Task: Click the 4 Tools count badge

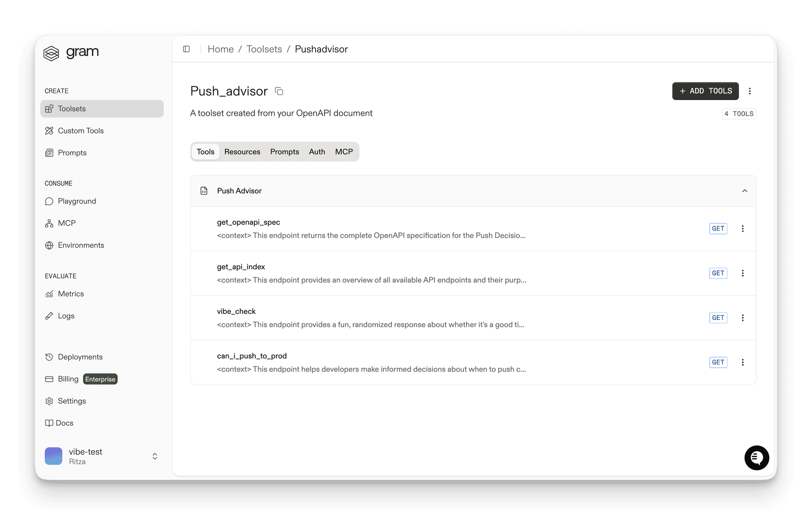Action: click(739, 113)
